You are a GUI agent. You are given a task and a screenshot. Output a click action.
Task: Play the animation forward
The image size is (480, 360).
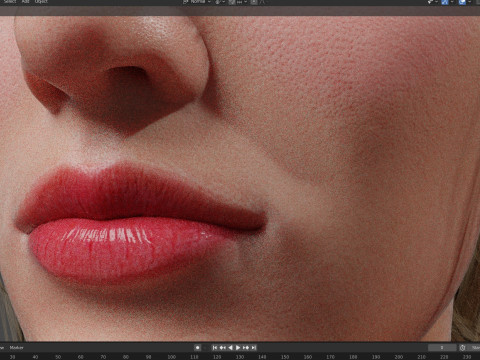tap(238, 348)
